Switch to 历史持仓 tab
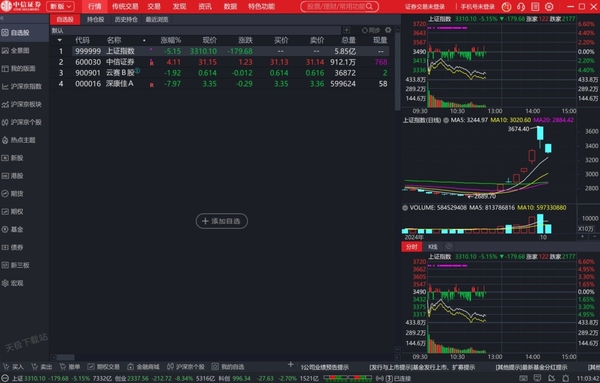The height and width of the screenshot is (383, 600). click(x=126, y=20)
